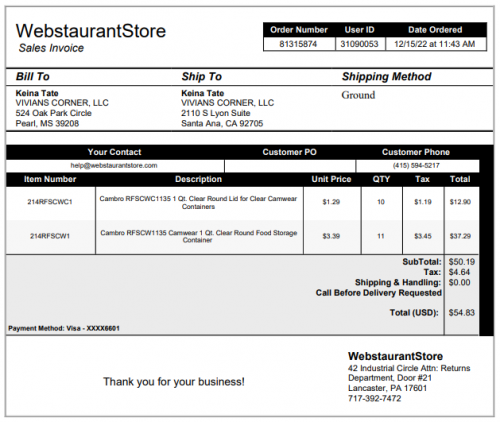Click the empty Customer PO field
The width and height of the screenshot is (500, 422).
pos(290,166)
